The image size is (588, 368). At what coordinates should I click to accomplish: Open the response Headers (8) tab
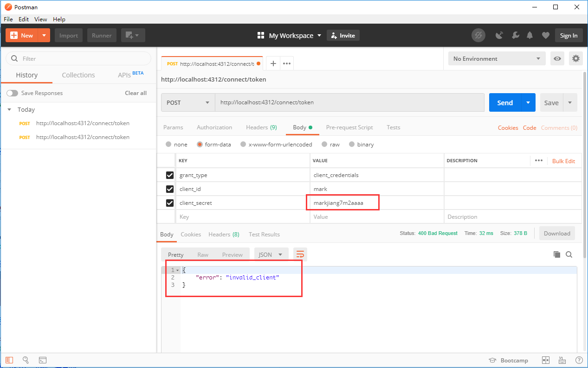[x=224, y=235]
